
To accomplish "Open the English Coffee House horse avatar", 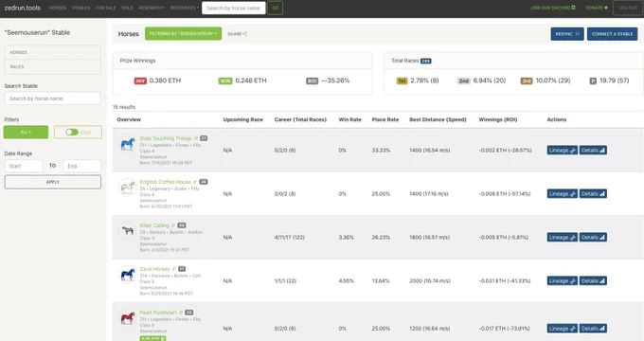I will [127, 188].
